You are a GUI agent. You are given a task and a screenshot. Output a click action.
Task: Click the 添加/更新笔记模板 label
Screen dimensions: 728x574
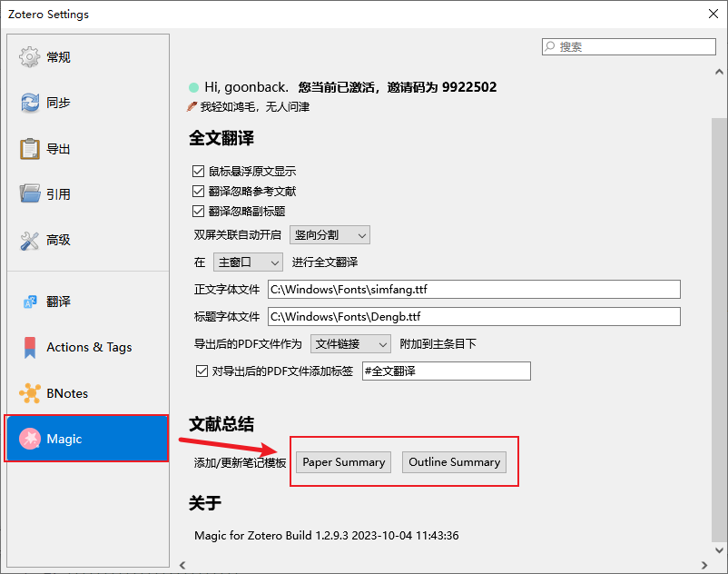(240, 463)
